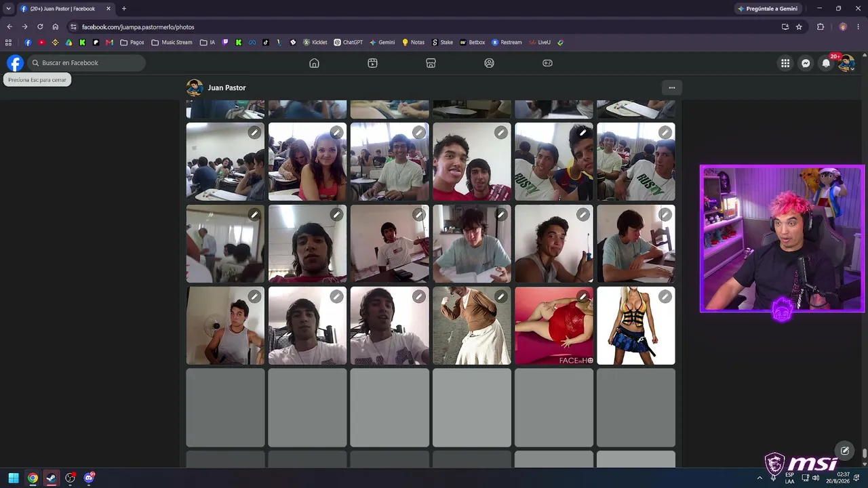The image size is (868, 488).
Task: Open the notifications bell icon
Action: click(x=826, y=63)
